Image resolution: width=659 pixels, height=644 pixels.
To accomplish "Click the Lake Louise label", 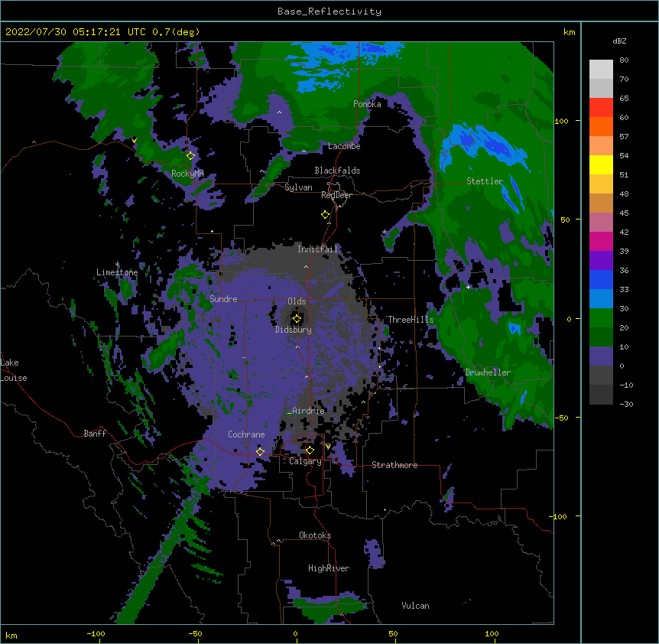I will pos(14,370).
